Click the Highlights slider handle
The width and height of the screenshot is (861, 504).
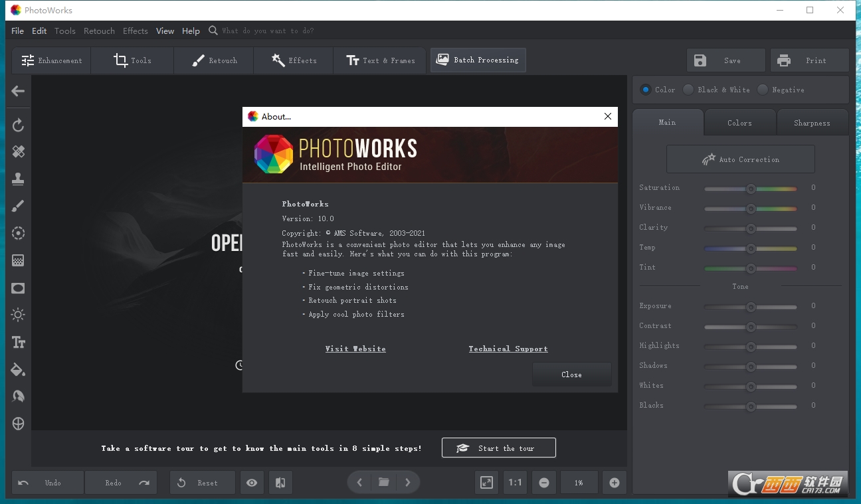(751, 347)
